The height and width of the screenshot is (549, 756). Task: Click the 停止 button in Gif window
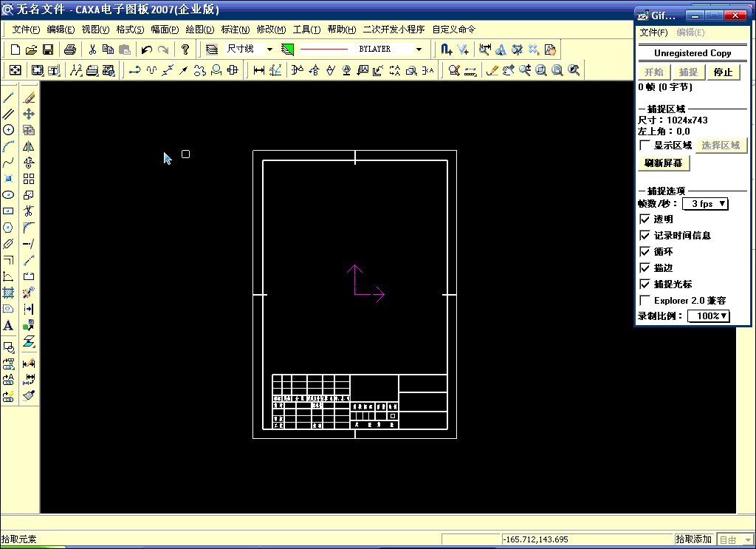click(723, 72)
